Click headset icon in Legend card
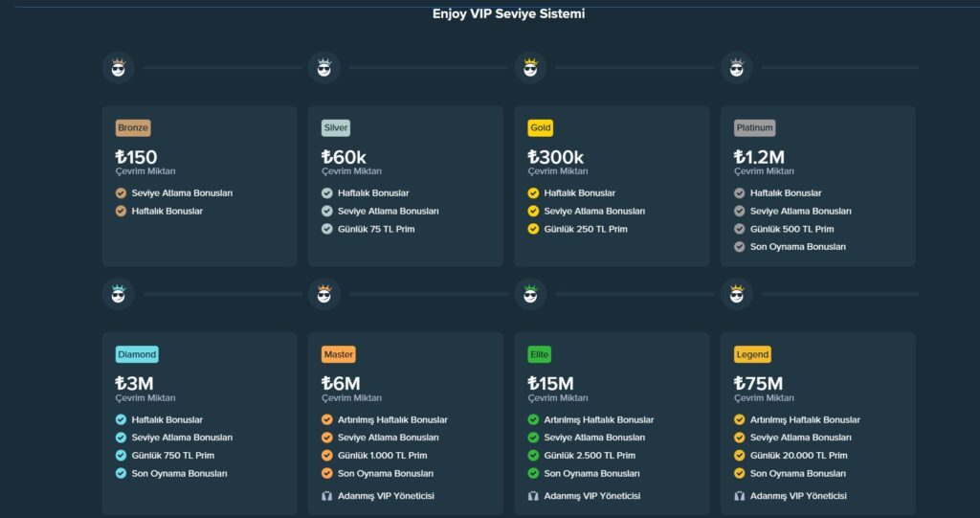Viewport: 980px width, 518px height. (x=740, y=496)
